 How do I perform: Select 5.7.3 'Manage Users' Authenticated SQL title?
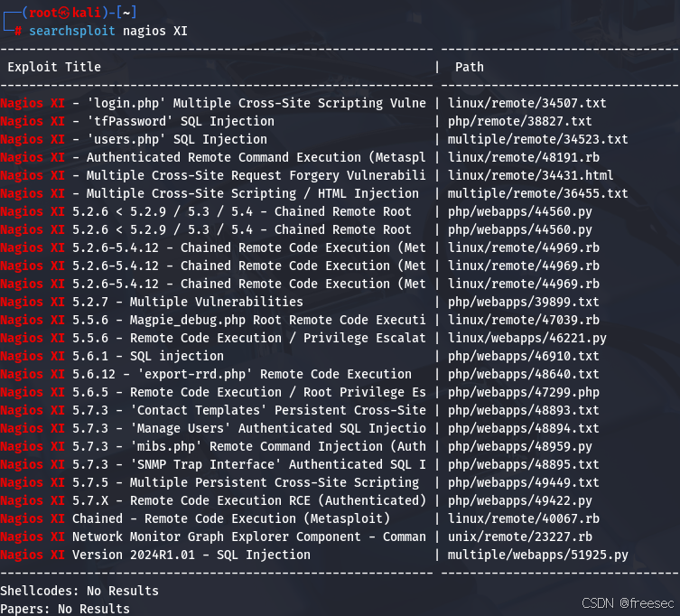pos(213,428)
